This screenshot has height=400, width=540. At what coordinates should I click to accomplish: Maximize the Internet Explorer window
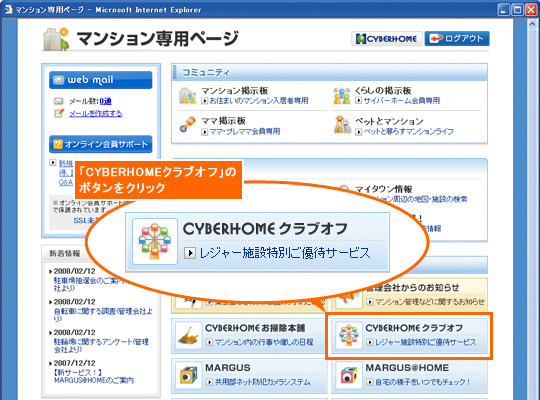tap(517, 10)
